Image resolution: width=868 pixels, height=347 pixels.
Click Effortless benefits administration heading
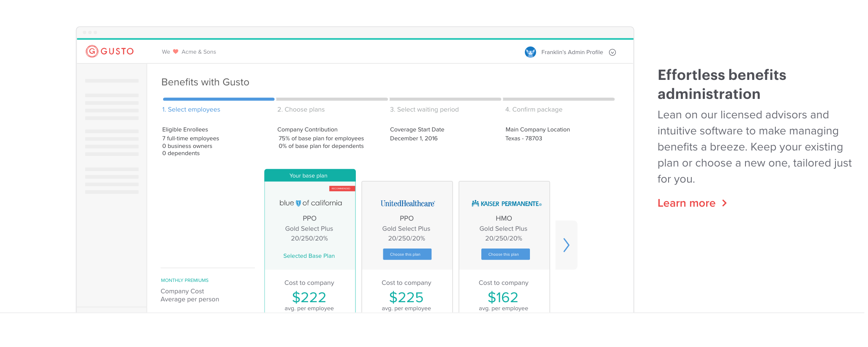pos(722,85)
